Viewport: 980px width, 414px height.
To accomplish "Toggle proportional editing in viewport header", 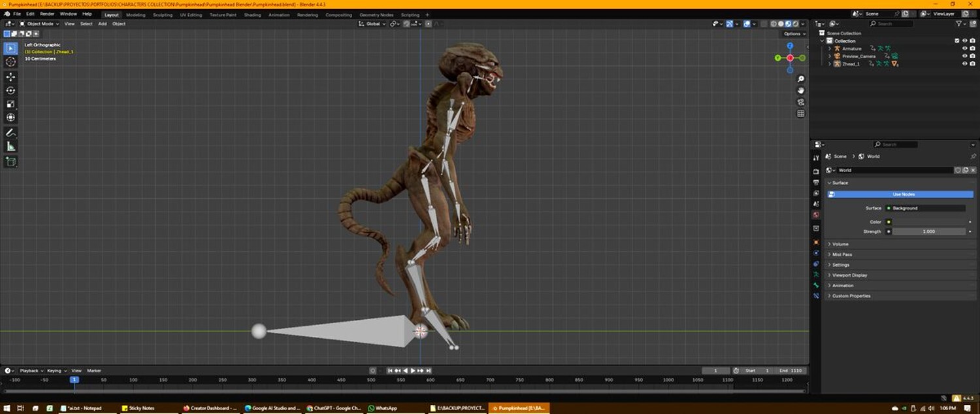I will (x=429, y=24).
